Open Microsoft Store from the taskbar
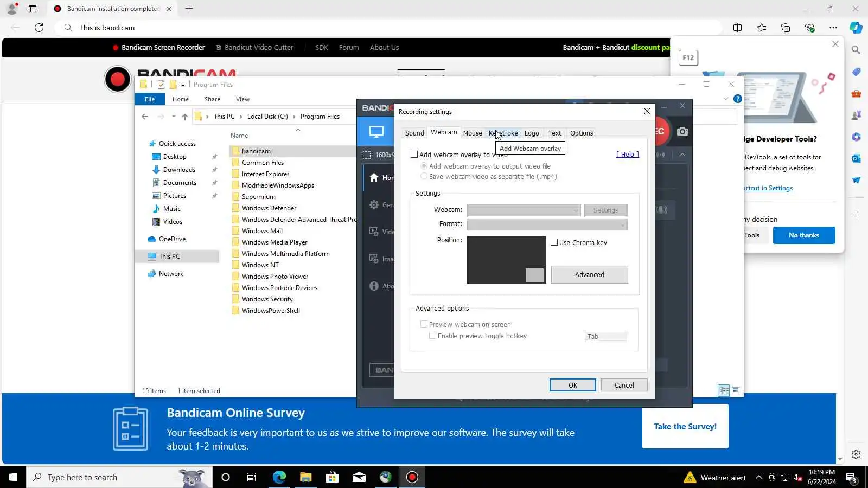 click(332, 477)
